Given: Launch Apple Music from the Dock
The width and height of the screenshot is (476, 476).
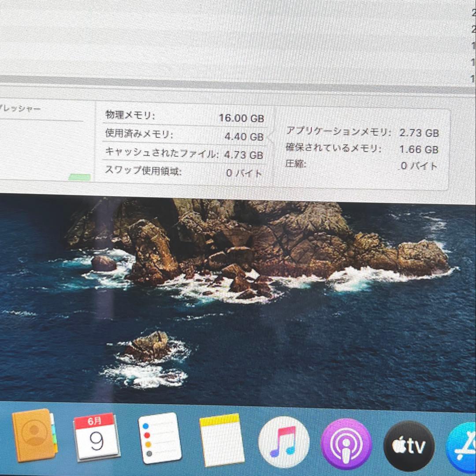Looking at the screenshot, I should pyautogui.click(x=284, y=443).
